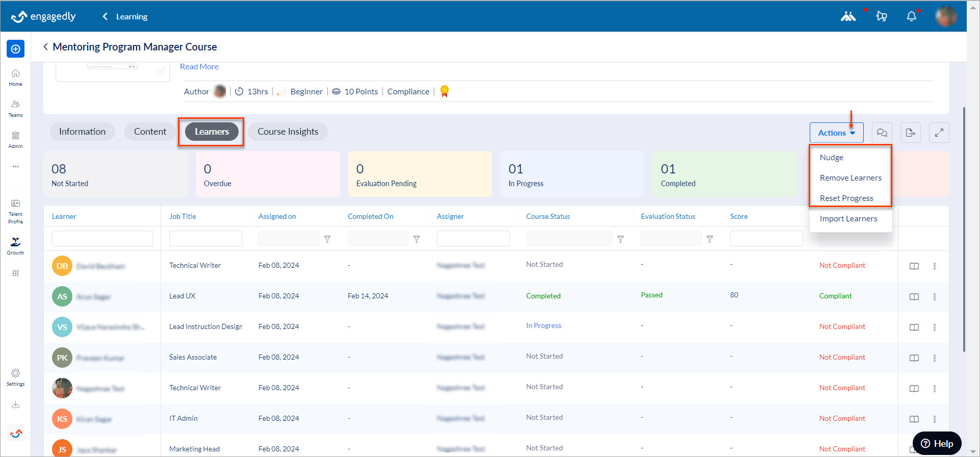Select Nudge from the Actions menu
980x457 pixels.
[x=832, y=158]
